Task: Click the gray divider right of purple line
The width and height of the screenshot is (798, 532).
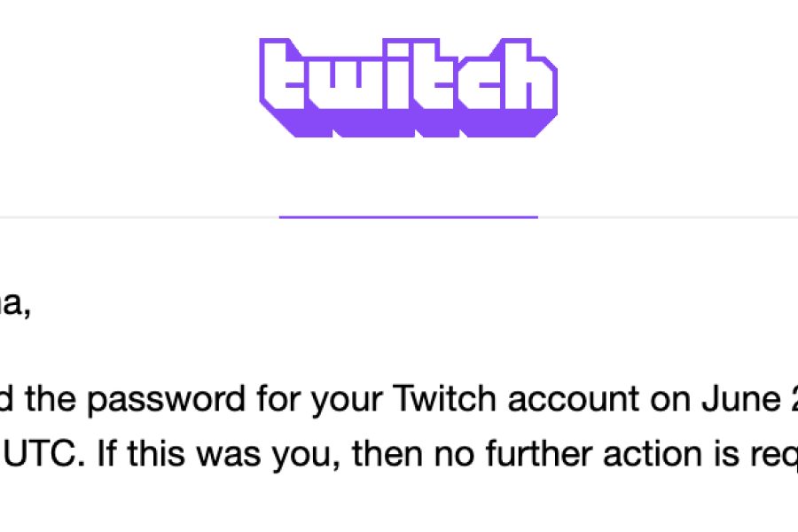Action: click(x=665, y=216)
